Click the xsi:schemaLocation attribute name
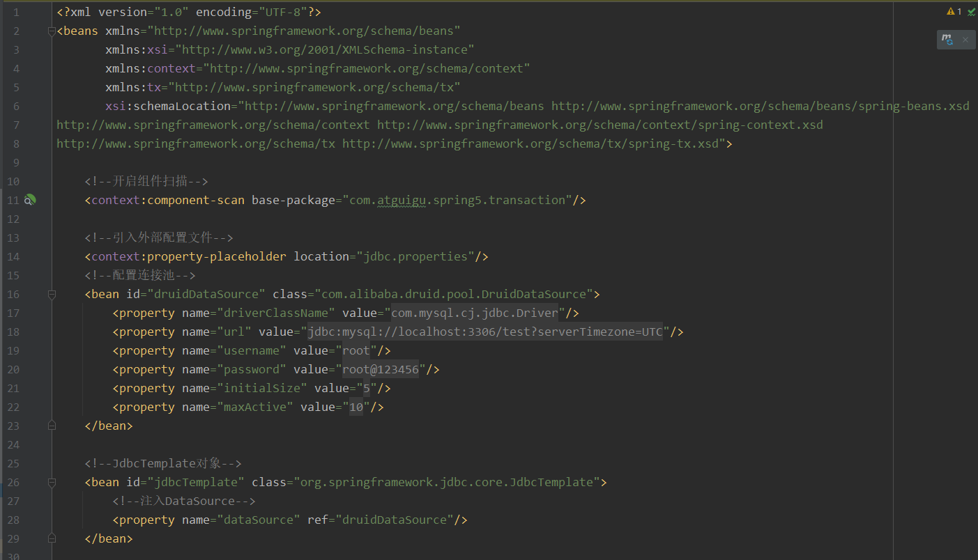This screenshot has width=978, height=560. (x=168, y=106)
